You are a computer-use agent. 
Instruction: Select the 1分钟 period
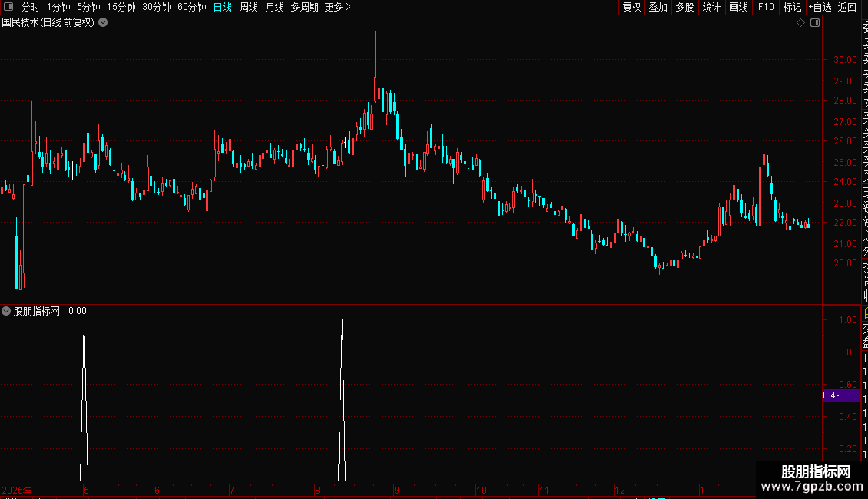click(58, 7)
